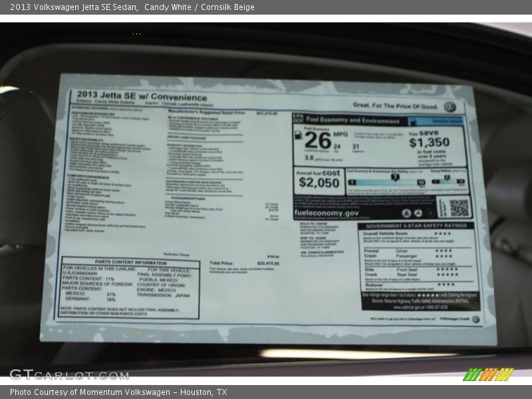
Task: Click the "Destination Charge" line
Action: [x=176, y=254]
